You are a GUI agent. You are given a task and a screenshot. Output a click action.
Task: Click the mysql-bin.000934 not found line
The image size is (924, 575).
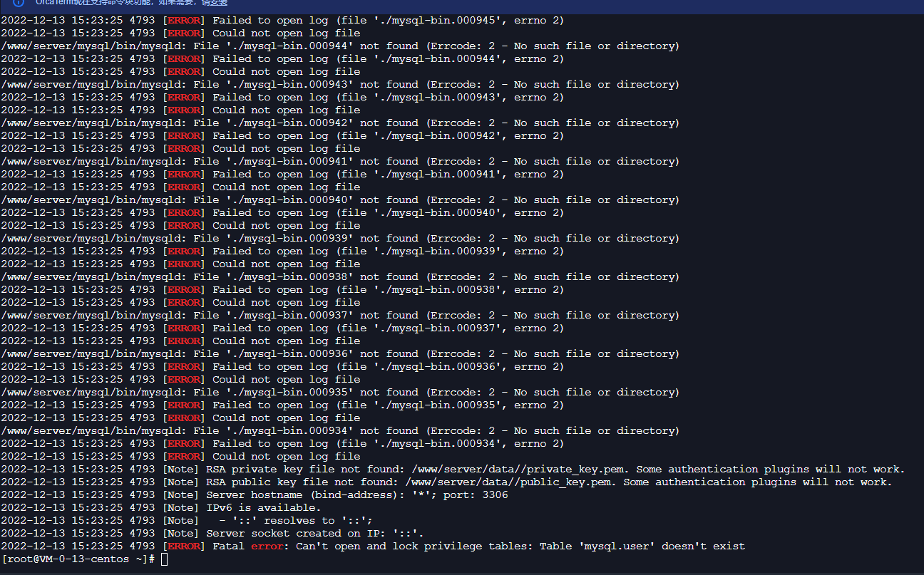[x=339, y=431]
